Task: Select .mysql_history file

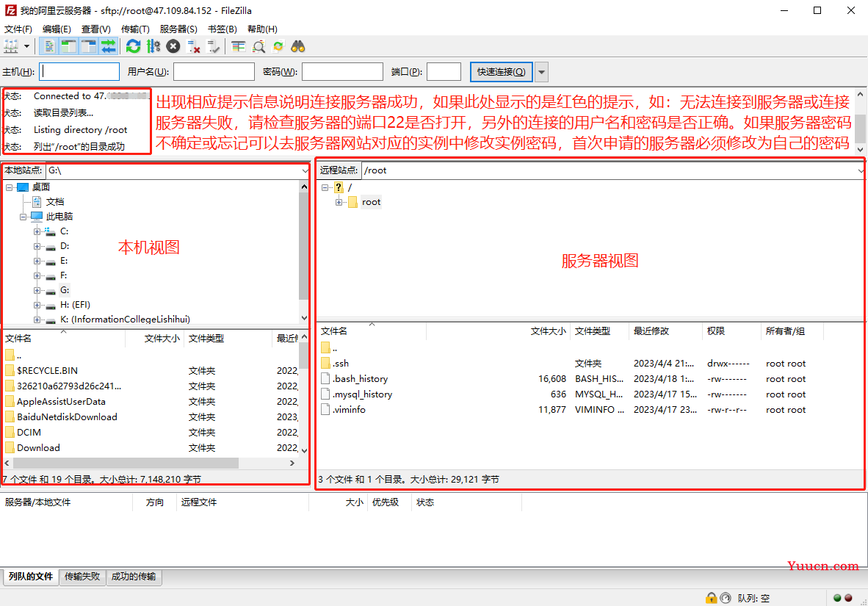Action: (x=362, y=394)
